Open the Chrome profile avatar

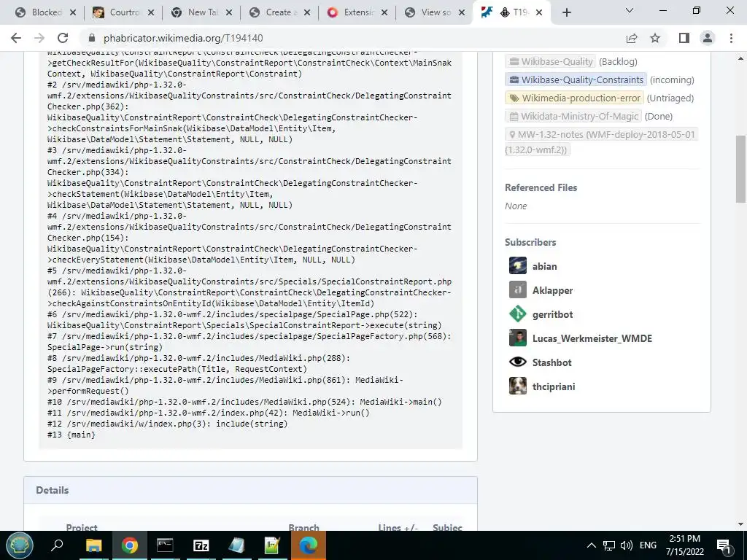708,38
